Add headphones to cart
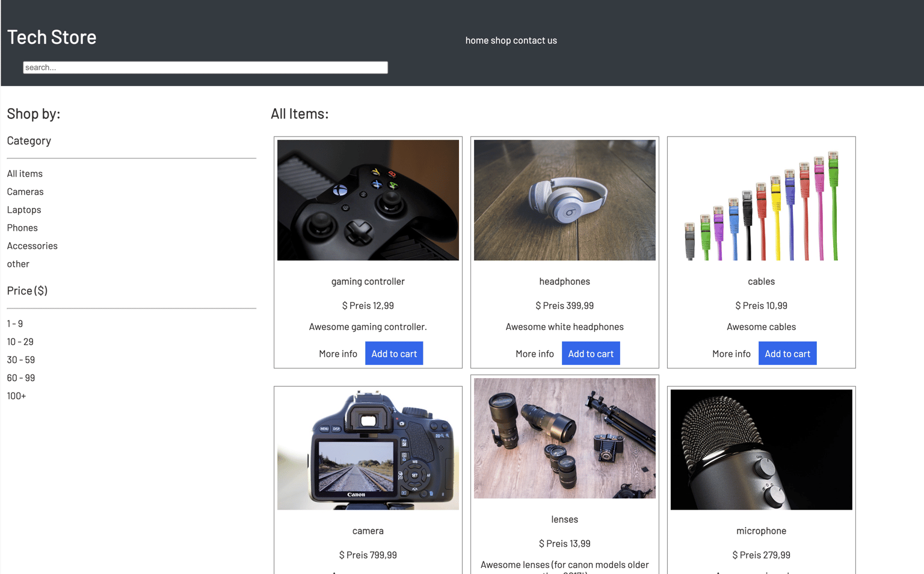The image size is (924, 574). [591, 353]
